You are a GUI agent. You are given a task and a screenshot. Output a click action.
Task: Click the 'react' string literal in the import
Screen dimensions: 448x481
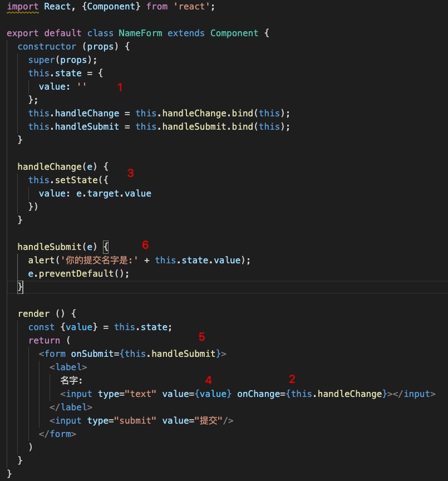coord(191,7)
